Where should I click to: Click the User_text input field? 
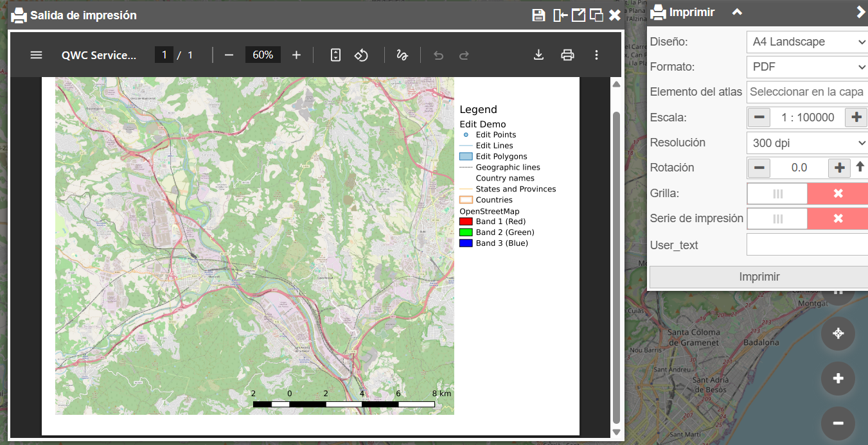807,245
